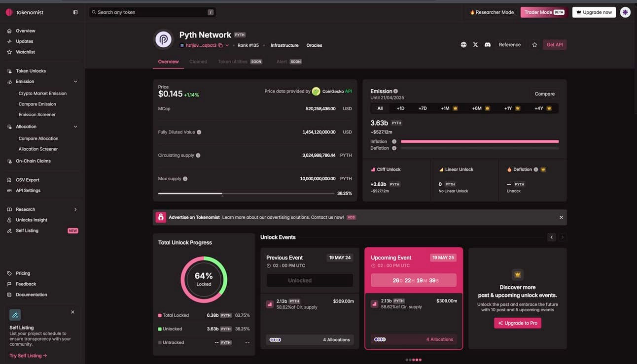Switch to the Claimed tab
The image size is (637, 364).
pos(198,62)
